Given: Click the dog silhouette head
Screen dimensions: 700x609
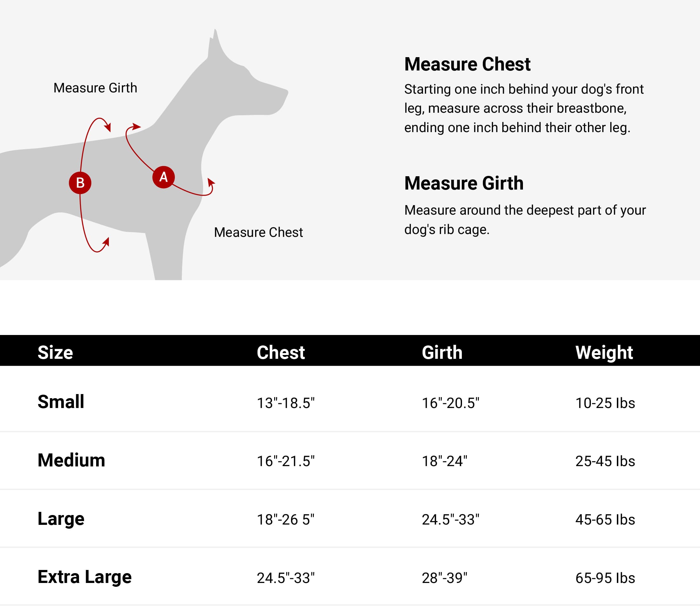Looking at the screenshot, I should [245, 88].
